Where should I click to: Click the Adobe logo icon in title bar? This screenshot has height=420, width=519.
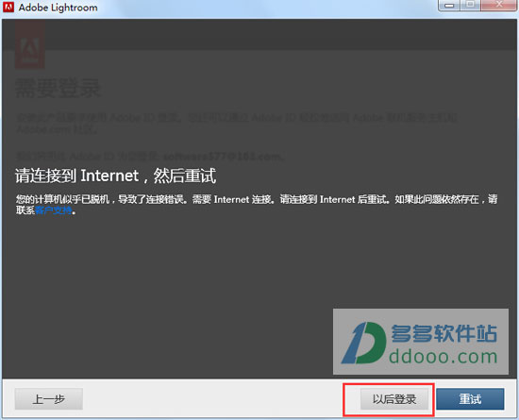pyautogui.click(x=8, y=7)
